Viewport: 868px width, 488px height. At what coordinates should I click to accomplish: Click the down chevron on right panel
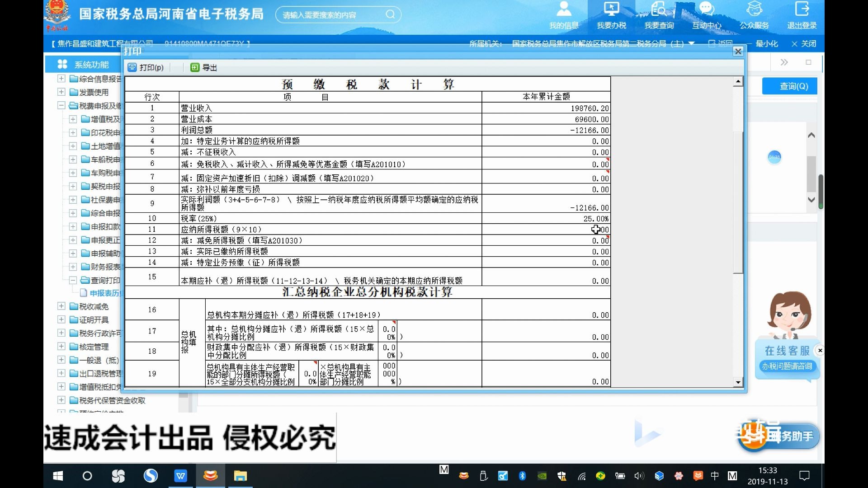(x=811, y=199)
